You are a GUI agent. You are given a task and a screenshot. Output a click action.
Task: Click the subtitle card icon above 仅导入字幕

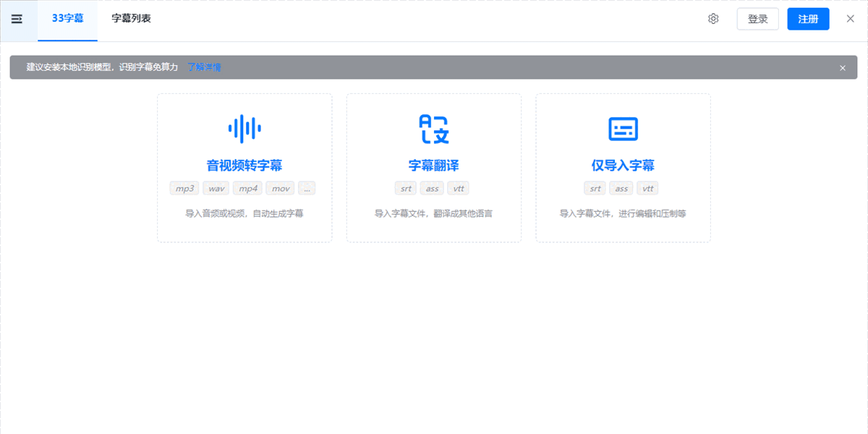[622, 127]
